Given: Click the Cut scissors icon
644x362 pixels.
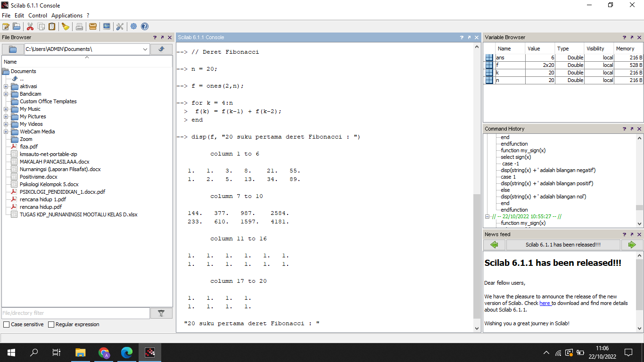Looking at the screenshot, I should [x=30, y=26].
